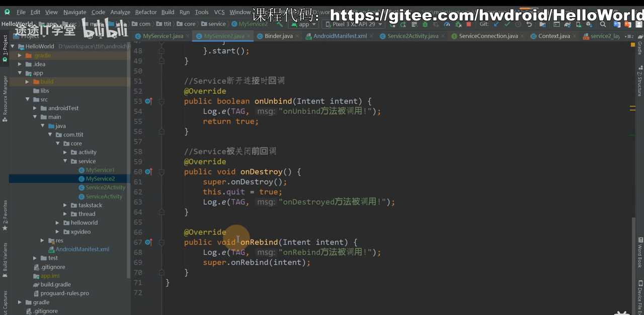Expand the xgvideo package
Viewport: 644px width, 315px height.
58,231
